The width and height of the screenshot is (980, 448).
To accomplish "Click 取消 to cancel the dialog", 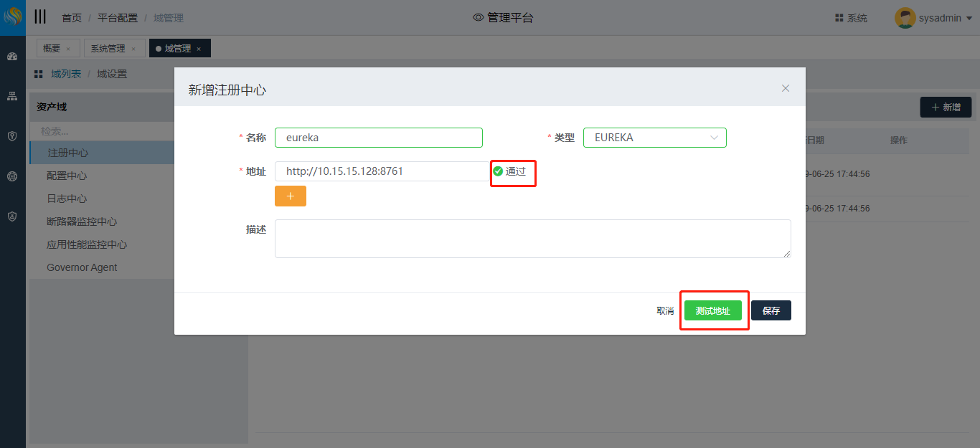I will [x=665, y=311].
